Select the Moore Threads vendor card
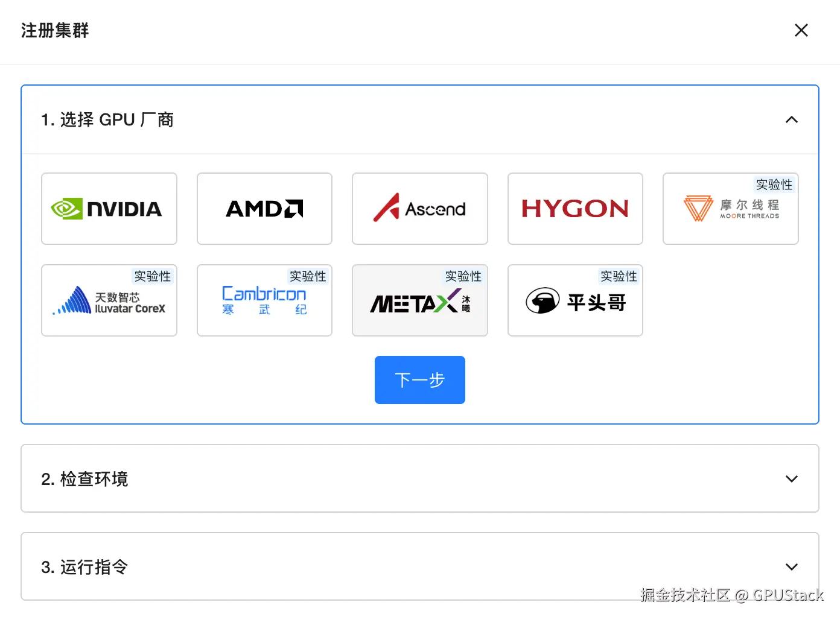Screen dimensions: 840x620 coord(731,209)
